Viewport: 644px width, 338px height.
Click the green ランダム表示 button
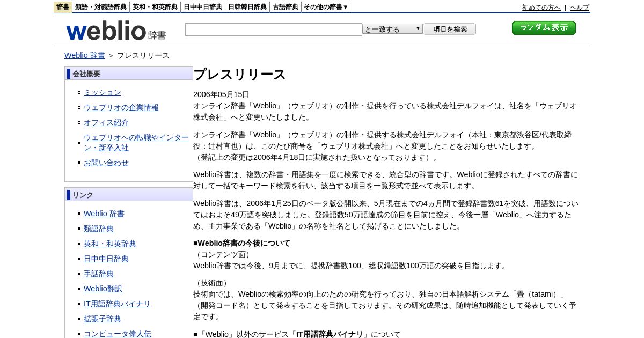pos(544,28)
